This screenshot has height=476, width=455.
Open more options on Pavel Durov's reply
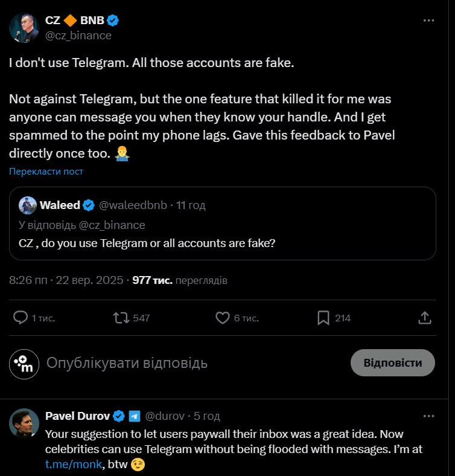click(x=428, y=416)
